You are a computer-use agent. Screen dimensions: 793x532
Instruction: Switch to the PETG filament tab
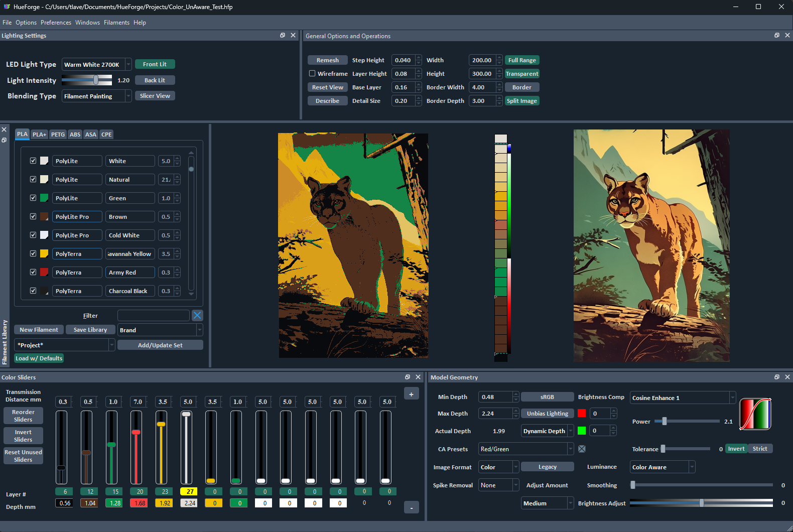click(58, 134)
